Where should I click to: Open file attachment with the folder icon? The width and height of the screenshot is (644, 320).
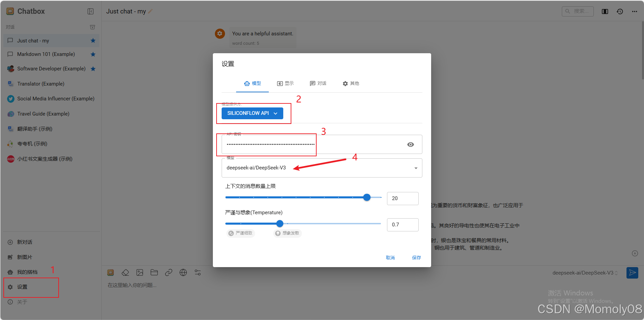(x=154, y=273)
